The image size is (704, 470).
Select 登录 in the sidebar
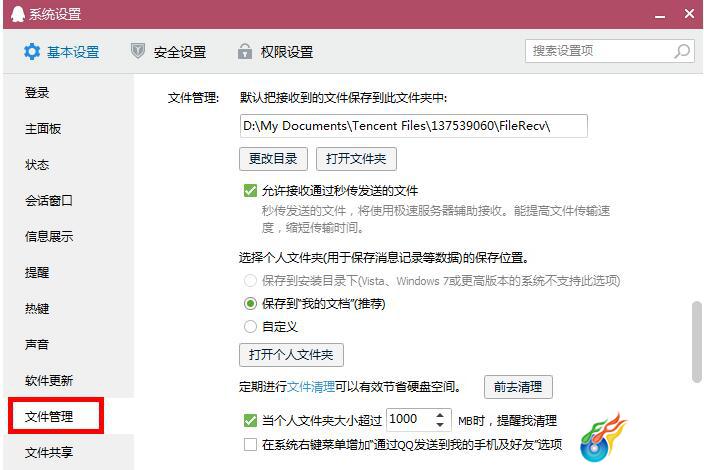[x=37, y=93]
